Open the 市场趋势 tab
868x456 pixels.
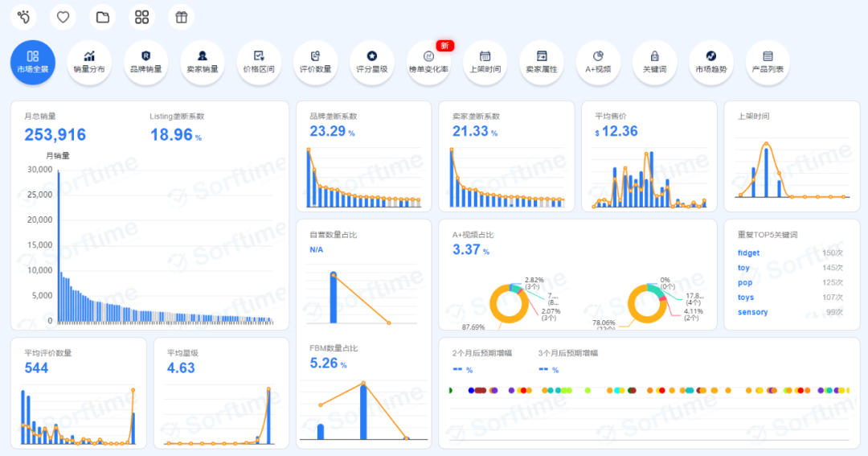click(x=710, y=63)
